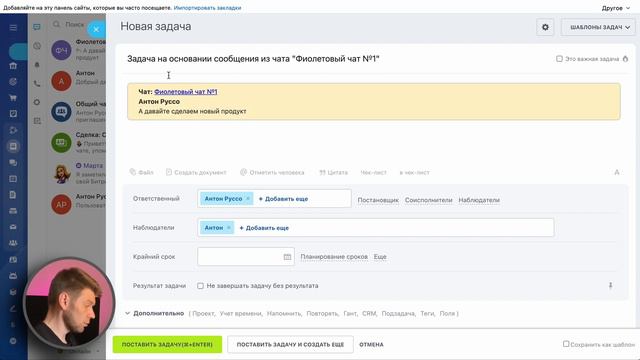Click the quoted message block in description
The width and height of the screenshot is (640, 360).
coord(374,102)
